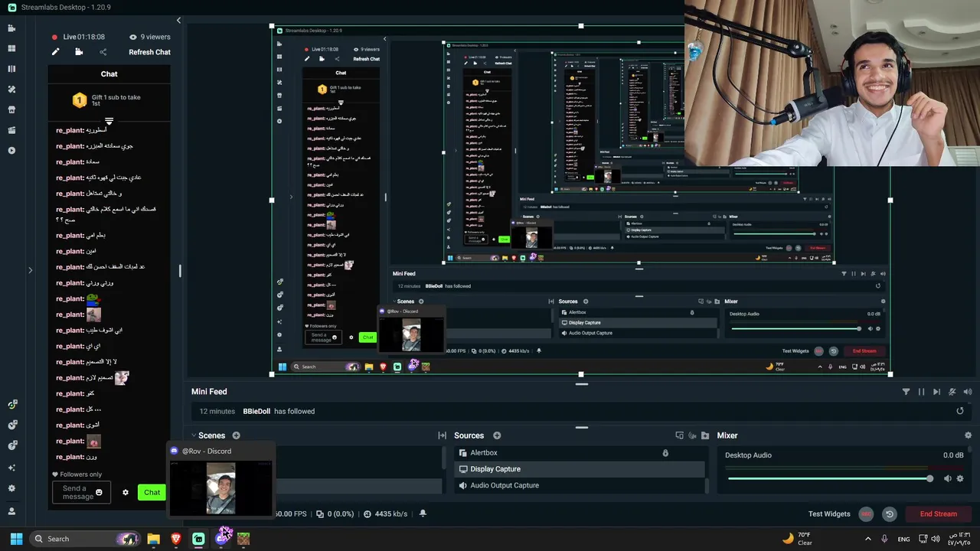Collapse the Scenes list chevron

[194, 435]
